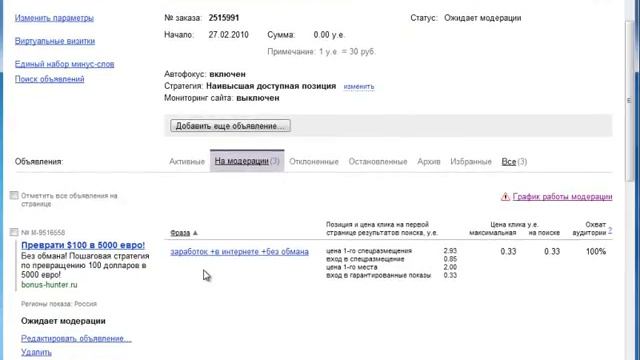Open Виртуальные визитки link
The height and width of the screenshot is (360, 640).
pyautogui.click(x=55, y=41)
